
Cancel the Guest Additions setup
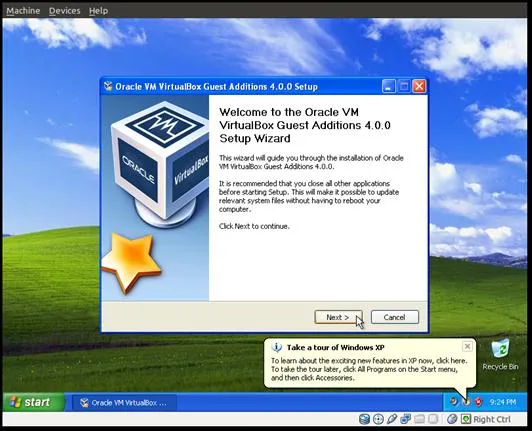[x=395, y=317]
